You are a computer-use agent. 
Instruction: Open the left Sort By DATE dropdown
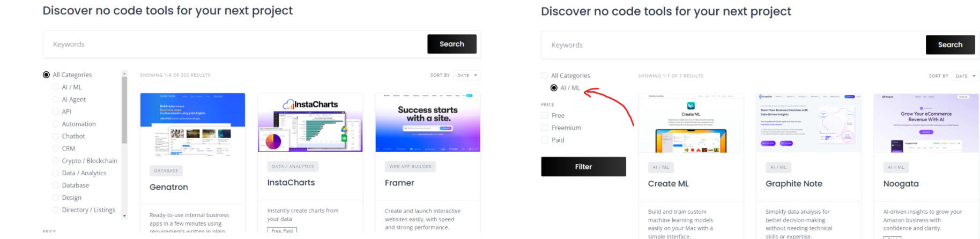[x=467, y=76]
